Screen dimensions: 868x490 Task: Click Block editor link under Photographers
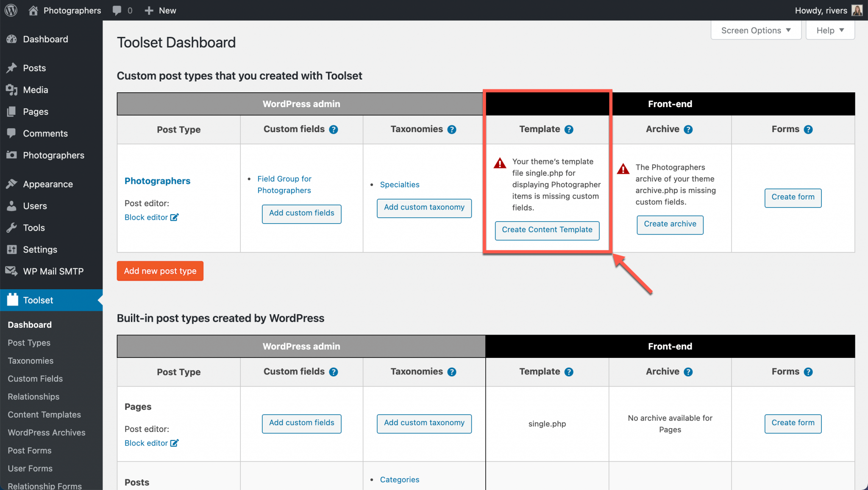tap(146, 217)
